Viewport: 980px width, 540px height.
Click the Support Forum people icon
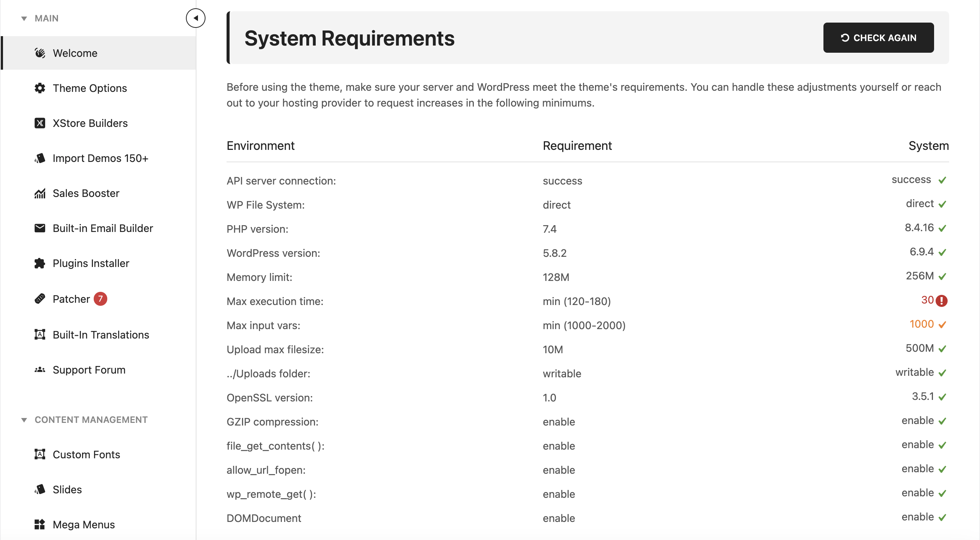click(x=40, y=369)
